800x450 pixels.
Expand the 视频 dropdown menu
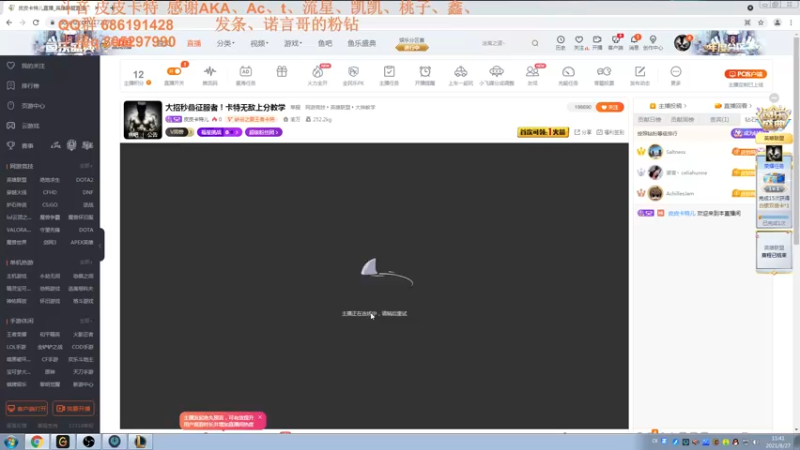point(259,43)
